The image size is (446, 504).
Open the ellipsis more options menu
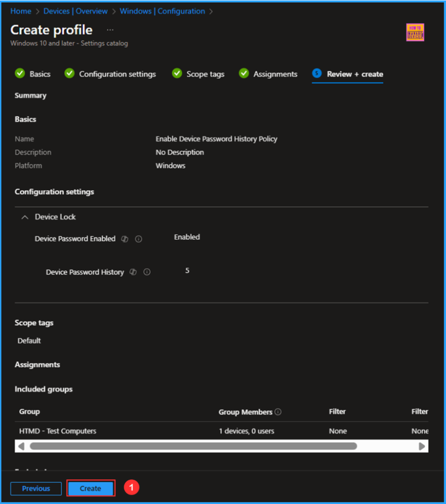(x=110, y=30)
